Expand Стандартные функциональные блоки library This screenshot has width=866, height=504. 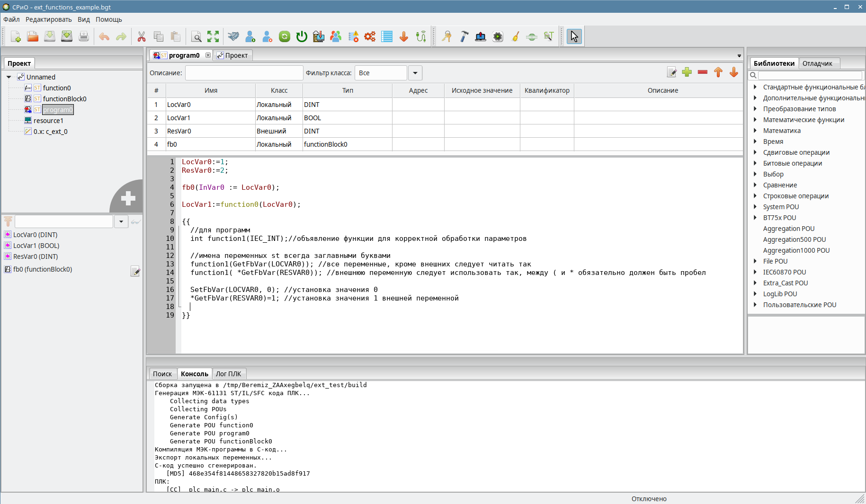[x=755, y=87]
